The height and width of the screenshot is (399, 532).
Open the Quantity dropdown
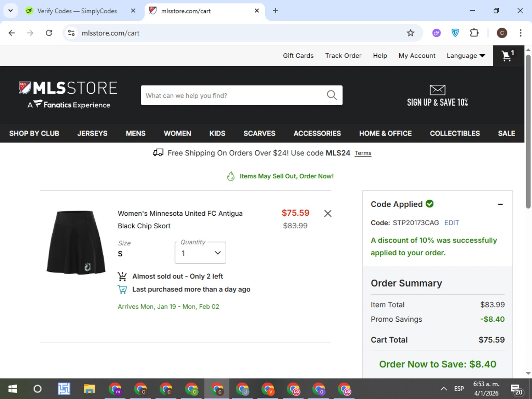pos(200,253)
